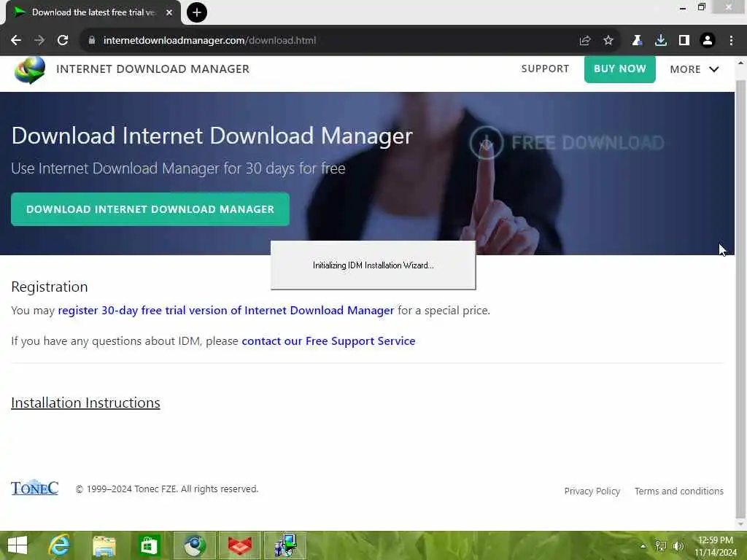Viewport: 747px width, 560px height.
Task: Open the Privacy Policy footer link
Action: [x=592, y=491]
